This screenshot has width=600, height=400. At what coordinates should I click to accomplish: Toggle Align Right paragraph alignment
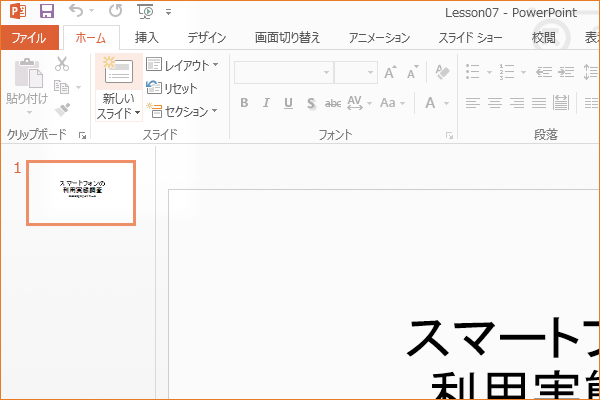pyautogui.click(x=517, y=103)
